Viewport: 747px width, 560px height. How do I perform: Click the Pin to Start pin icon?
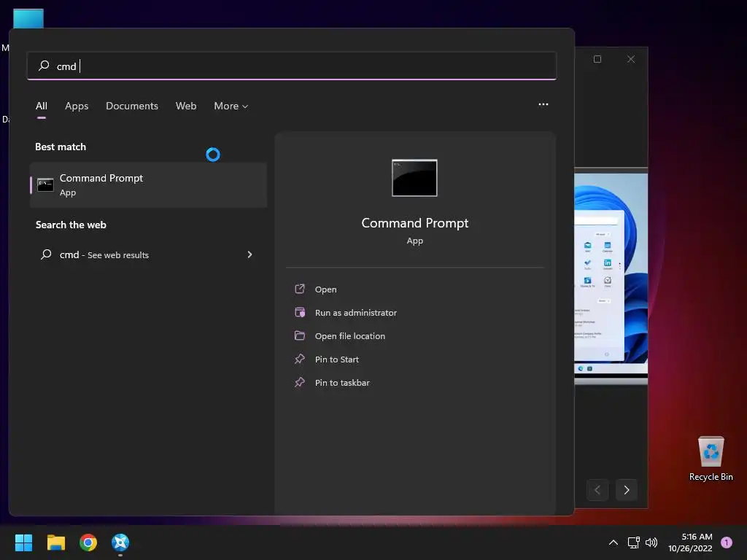click(300, 359)
